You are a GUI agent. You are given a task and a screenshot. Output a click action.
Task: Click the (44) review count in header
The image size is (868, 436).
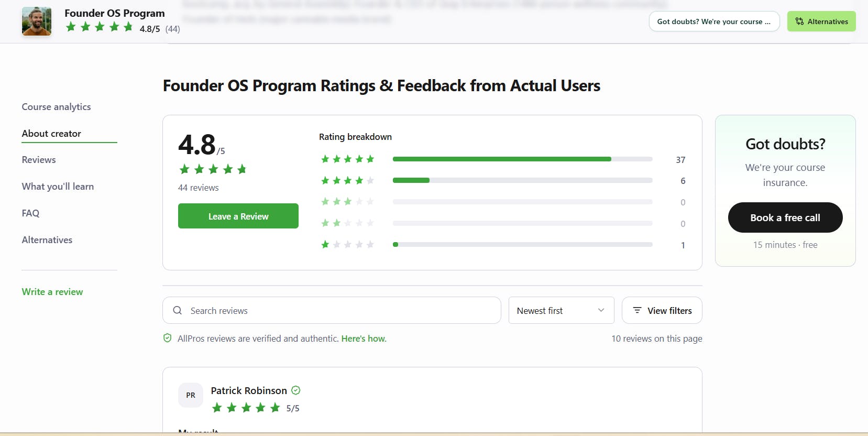tap(172, 29)
